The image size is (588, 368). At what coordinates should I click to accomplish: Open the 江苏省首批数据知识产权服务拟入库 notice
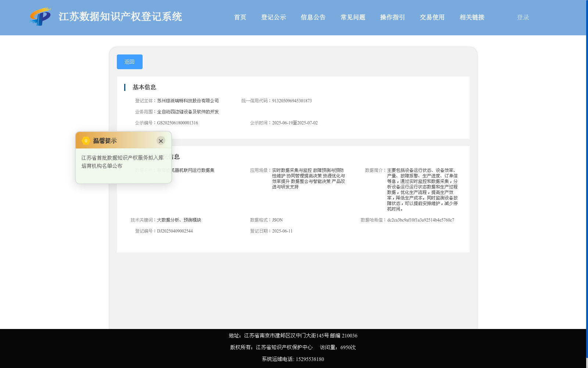(122, 162)
